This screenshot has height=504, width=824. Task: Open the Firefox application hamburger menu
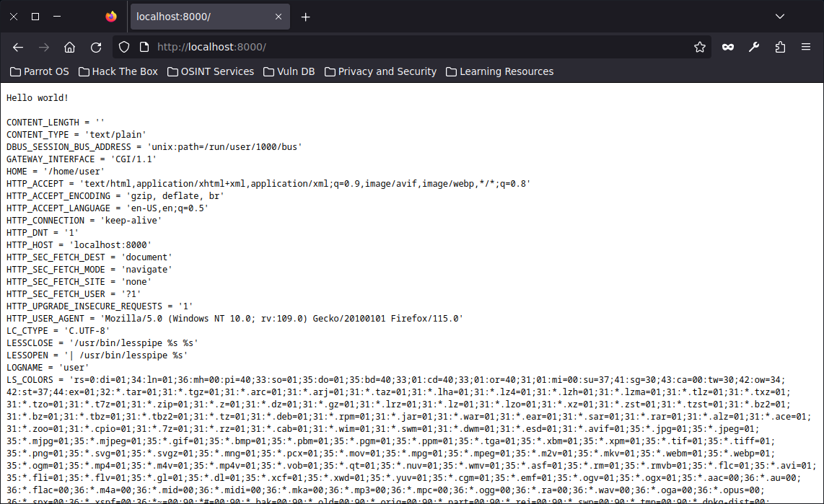806,47
